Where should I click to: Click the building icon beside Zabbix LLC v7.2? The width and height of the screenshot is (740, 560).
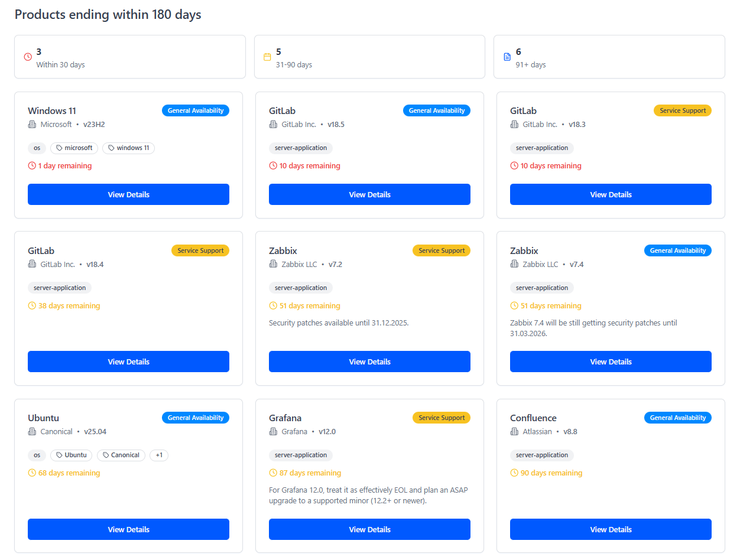pyautogui.click(x=272, y=264)
